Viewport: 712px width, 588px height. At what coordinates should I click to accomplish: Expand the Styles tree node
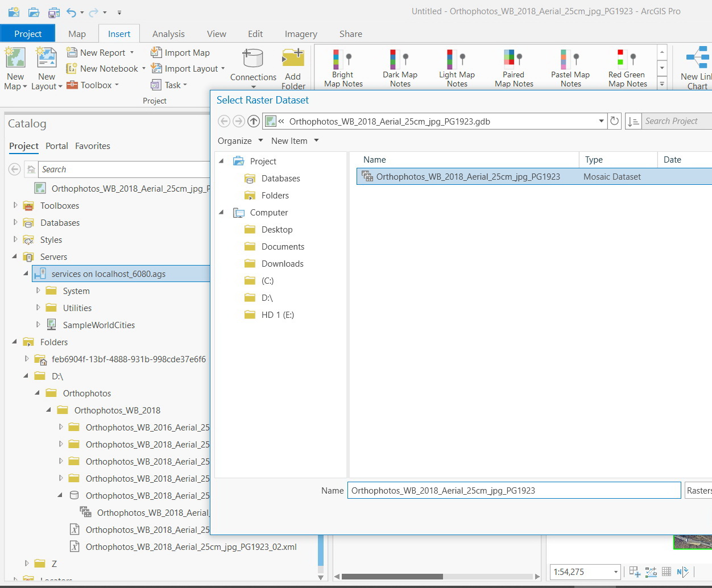[15, 239]
